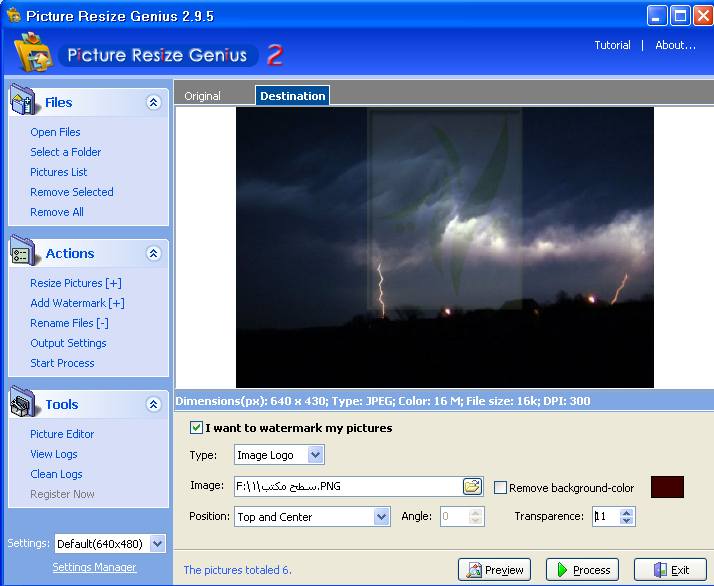The height and width of the screenshot is (586, 714).
Task: Expand Resize Pictures options
Action: [x=76, y=283]
